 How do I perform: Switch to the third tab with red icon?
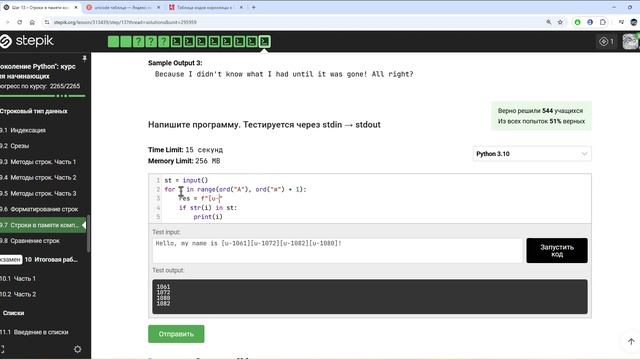205,7
